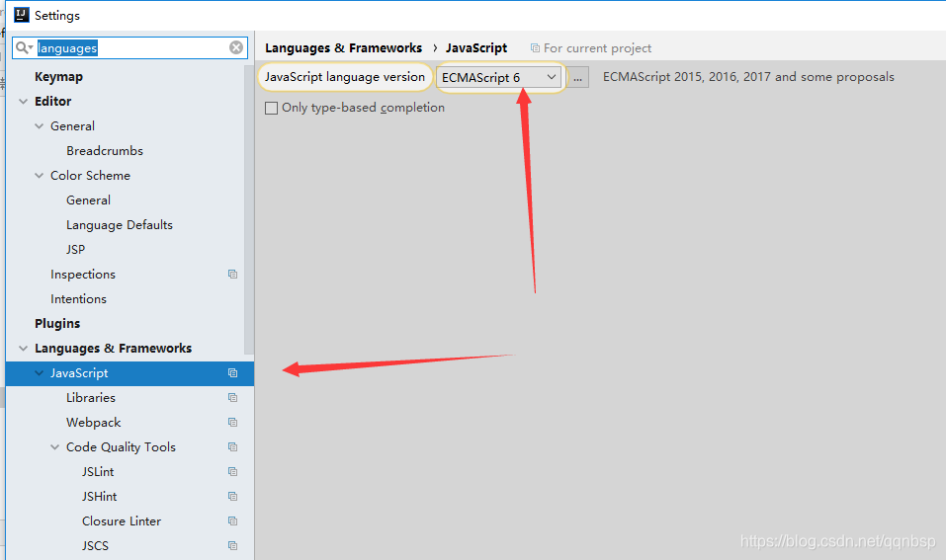
Task: Open the Plugins settings page
Action: [x=57, y=324]
